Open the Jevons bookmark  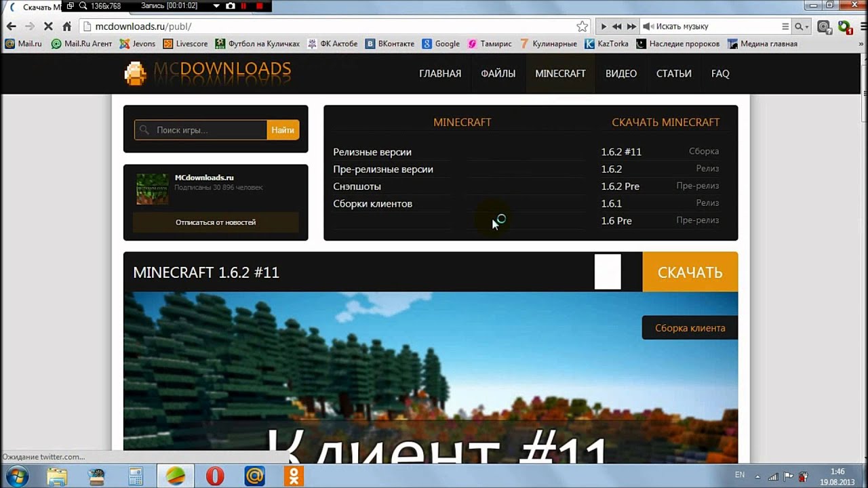(x=137, y=43)
